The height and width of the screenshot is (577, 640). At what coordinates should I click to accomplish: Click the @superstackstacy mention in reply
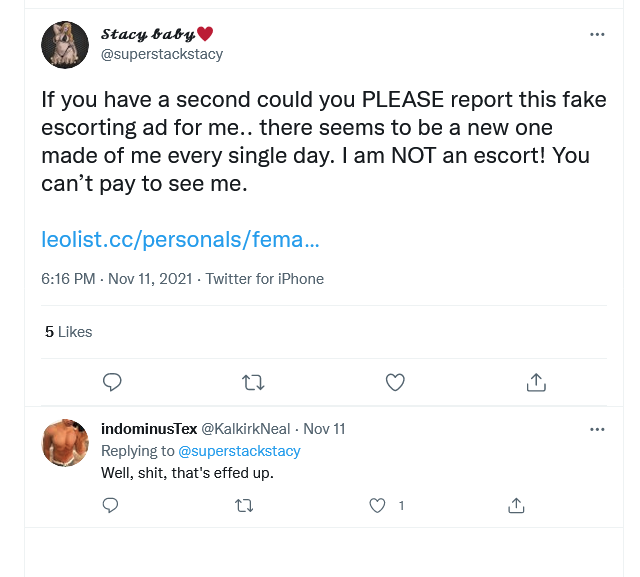click(239, 451)
